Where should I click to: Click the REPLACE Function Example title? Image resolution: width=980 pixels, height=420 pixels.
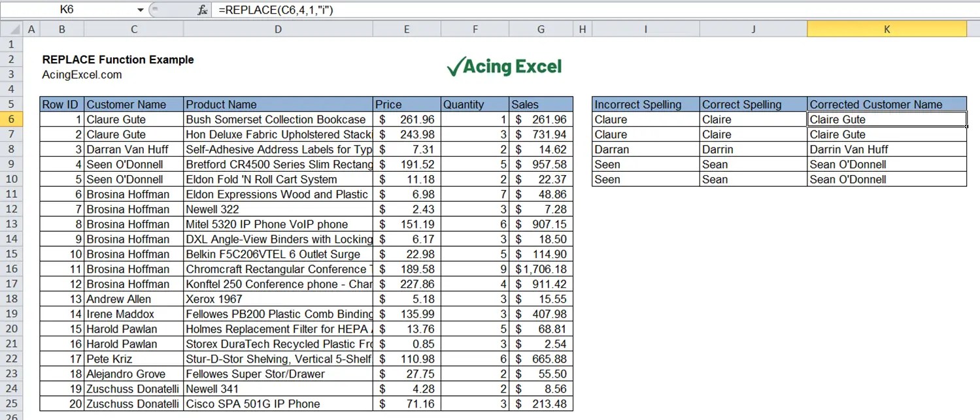point(118,59)
